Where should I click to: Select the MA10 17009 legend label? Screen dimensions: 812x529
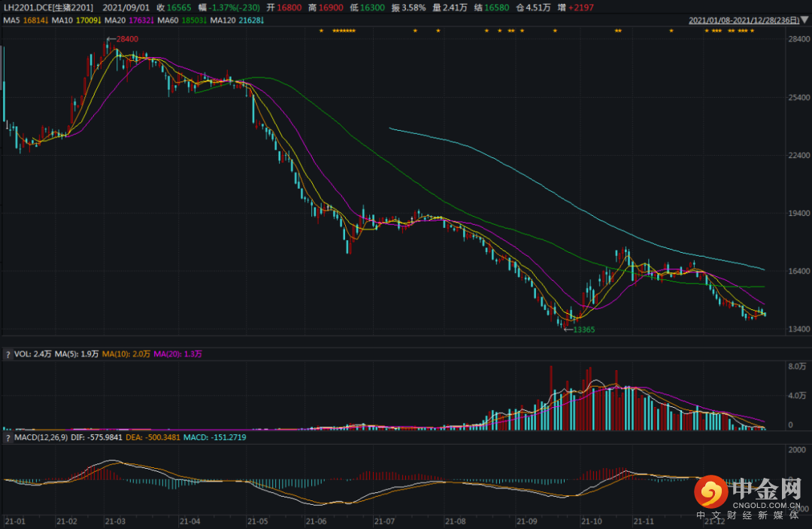[x=77, y=20]
